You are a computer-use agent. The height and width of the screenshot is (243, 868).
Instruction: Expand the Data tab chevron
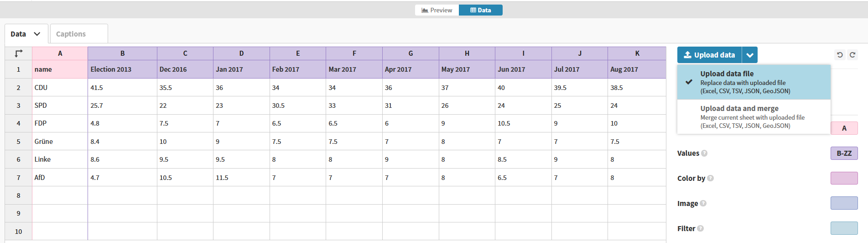click(37, 34)
